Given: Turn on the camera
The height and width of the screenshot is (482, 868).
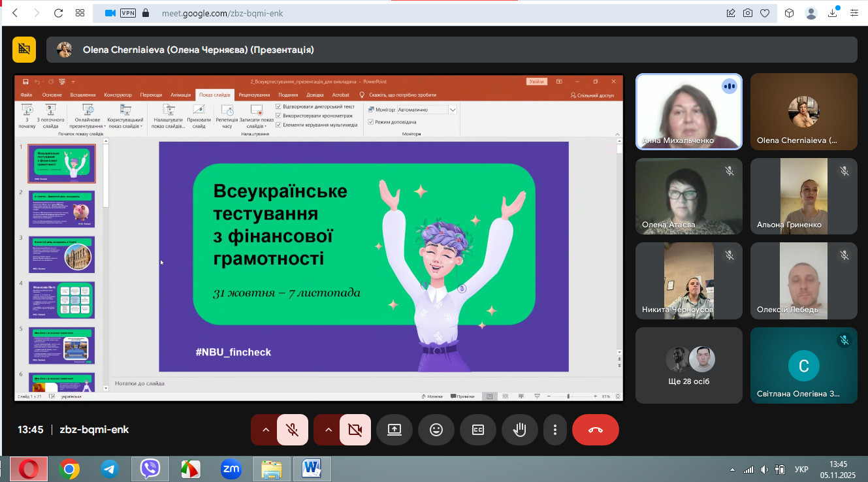Looking at the screenshot, I should point(355,430).
